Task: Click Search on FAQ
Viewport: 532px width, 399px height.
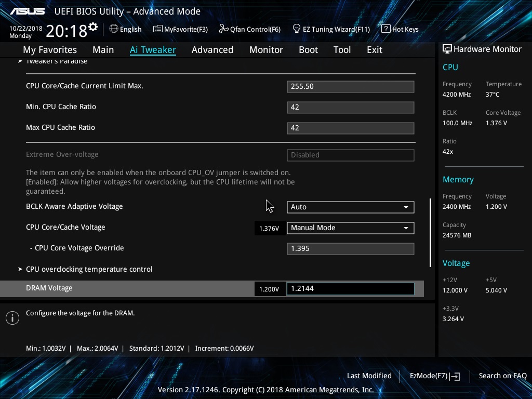Action: pos(502,376)
